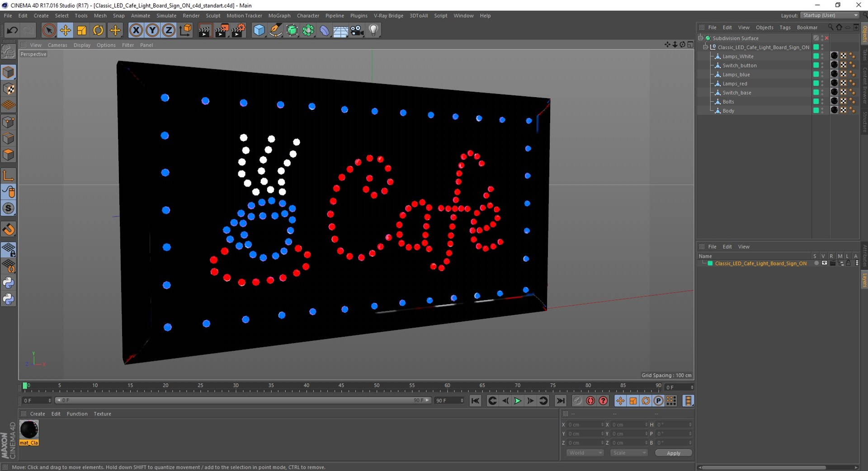868x471 pixels.
Task: Toggle Lamps_White layer color square
Action: [x=816, y=56]
